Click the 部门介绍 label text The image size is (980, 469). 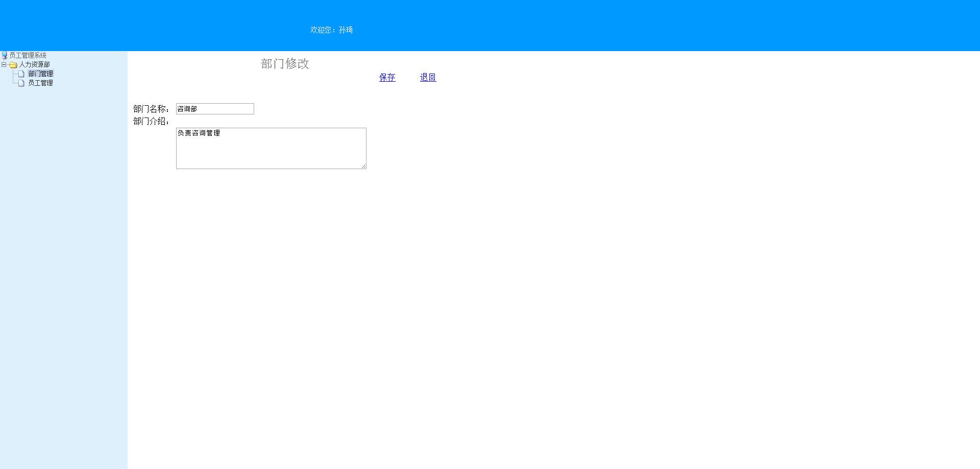pos(150,122)
